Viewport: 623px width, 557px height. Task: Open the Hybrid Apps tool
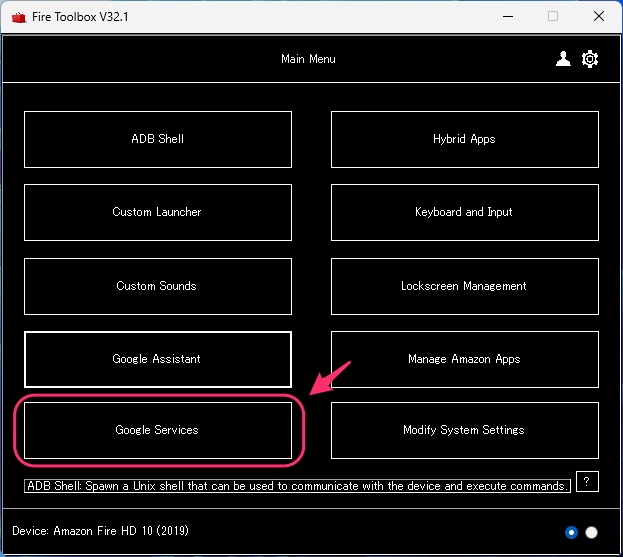tap(464, 139)
